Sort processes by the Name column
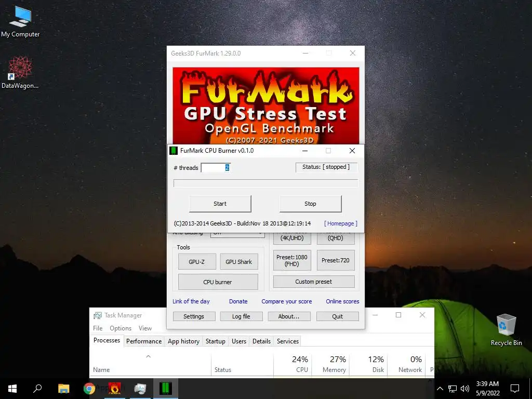 (150, 364)
